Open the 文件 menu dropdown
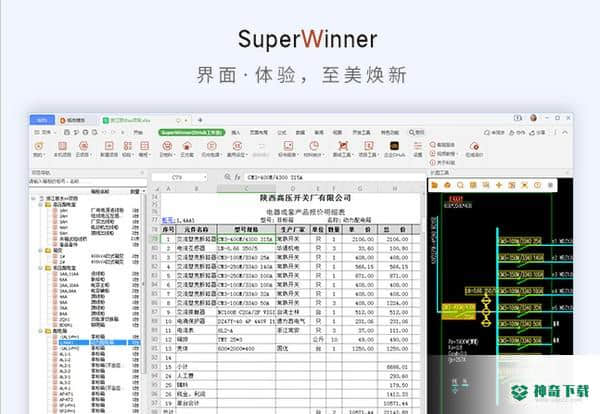The image size is (600, 414). point(46,132)
